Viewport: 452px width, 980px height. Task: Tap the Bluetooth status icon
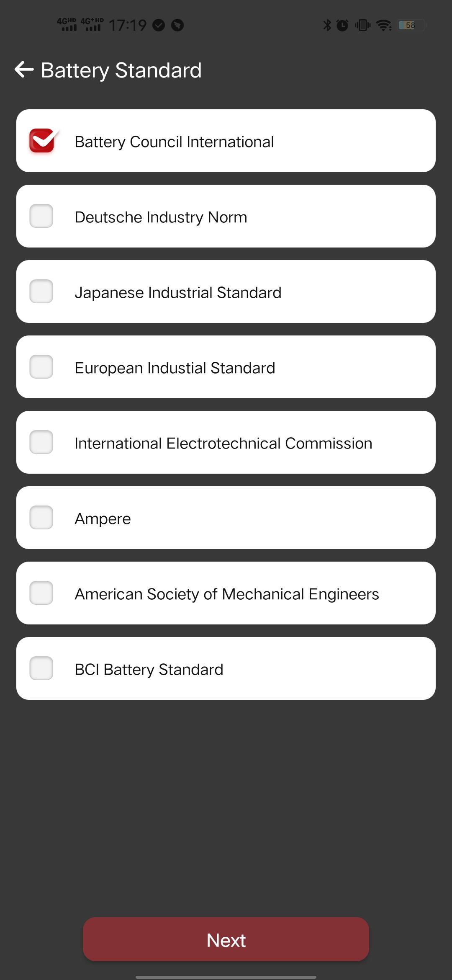point(327,25)
